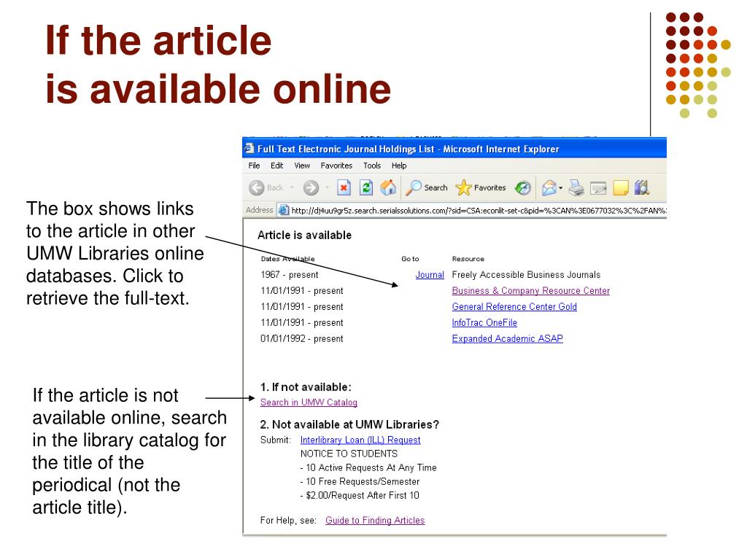Open the Favorites menu
The image size is (747, 560).
[336, 166]
